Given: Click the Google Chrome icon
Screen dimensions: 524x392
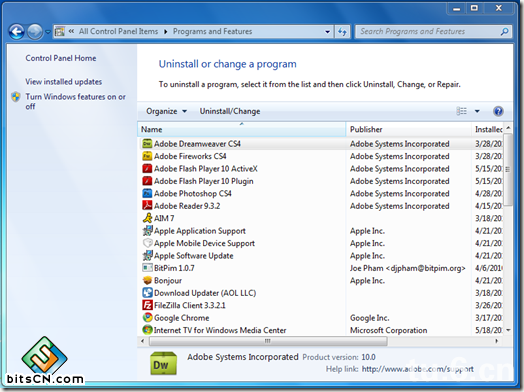Looking at the screenshot, I should point(147,317).
